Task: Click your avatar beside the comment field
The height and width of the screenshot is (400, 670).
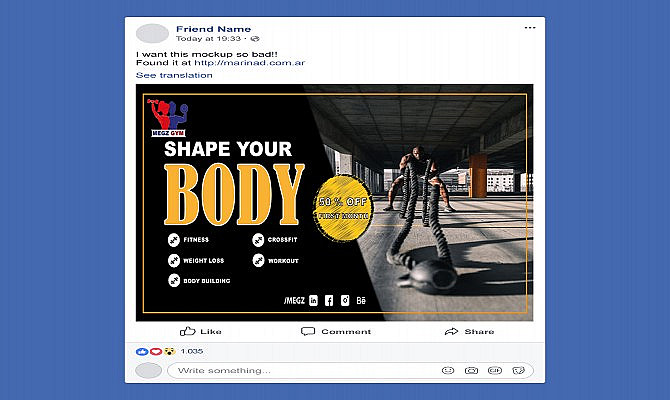Action: (x=149, y=371)
